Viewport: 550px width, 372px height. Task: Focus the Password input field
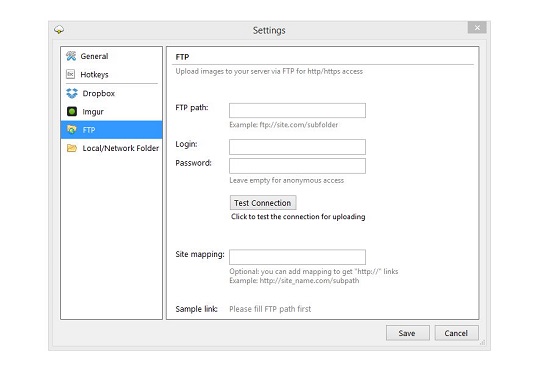click(297, 166)
